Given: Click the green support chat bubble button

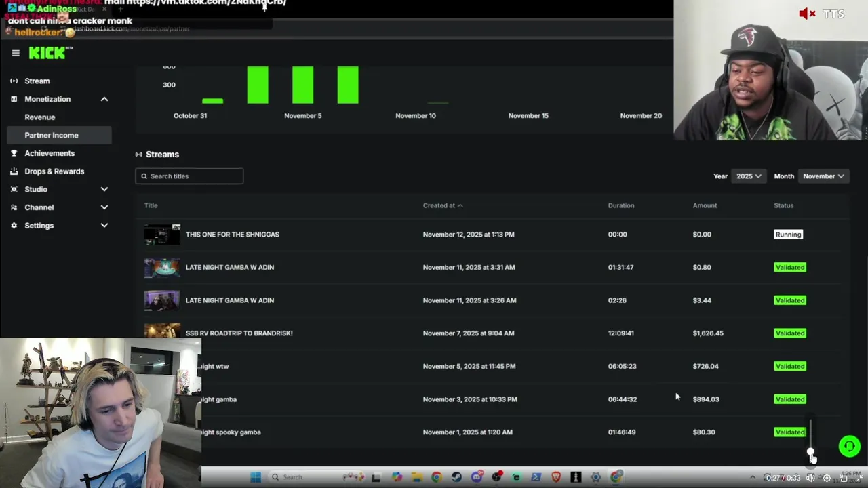Looking at the screenshot, I should tap(849, 446).
